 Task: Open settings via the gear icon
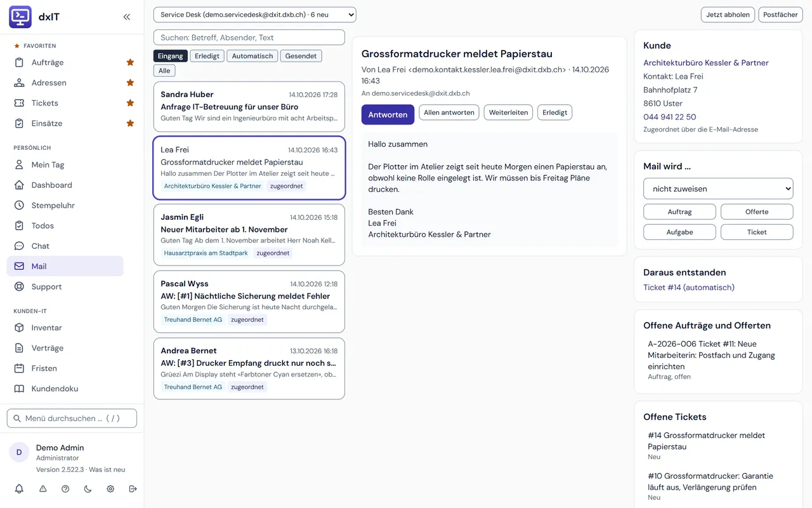110,489
